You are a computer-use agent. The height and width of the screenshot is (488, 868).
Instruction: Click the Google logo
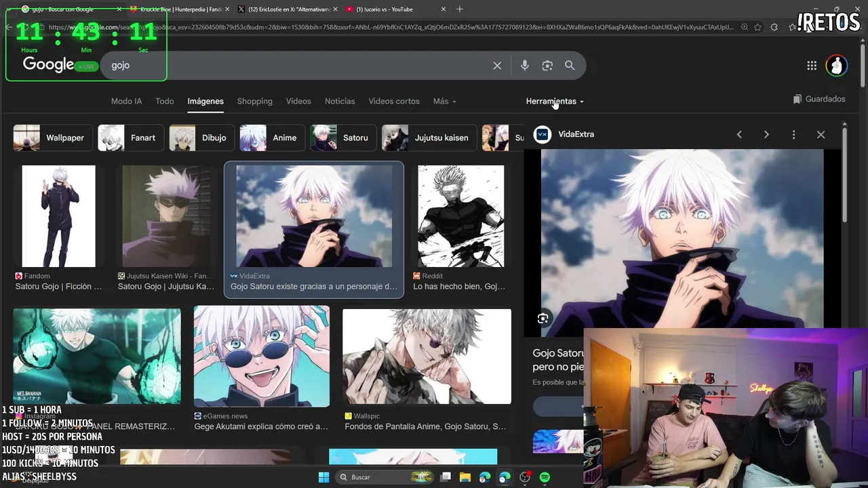(48, 64)
